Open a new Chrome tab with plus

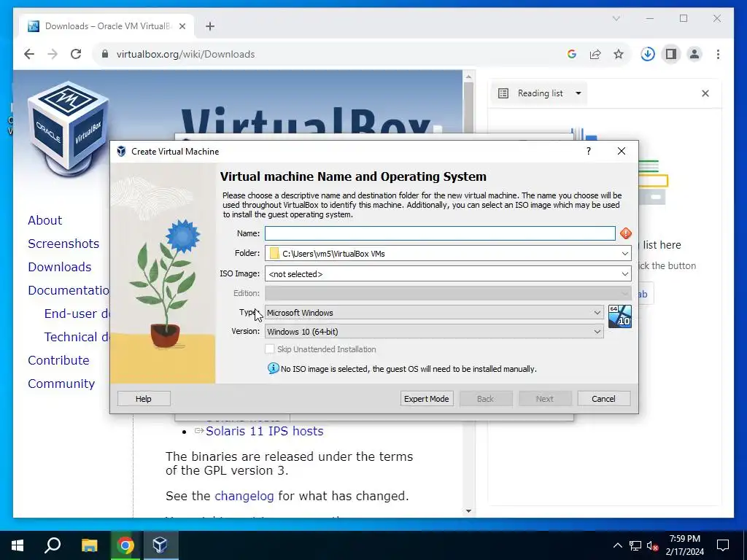pos(210,26)
